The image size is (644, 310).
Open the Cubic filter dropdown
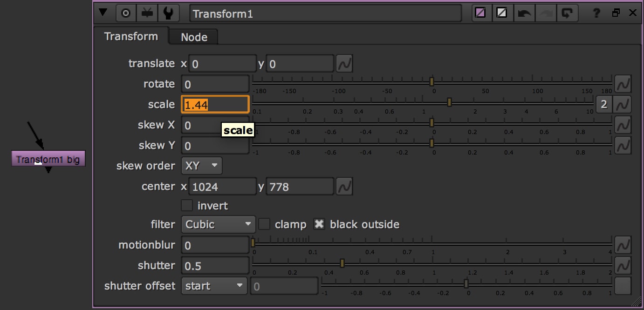click(218, 224)
